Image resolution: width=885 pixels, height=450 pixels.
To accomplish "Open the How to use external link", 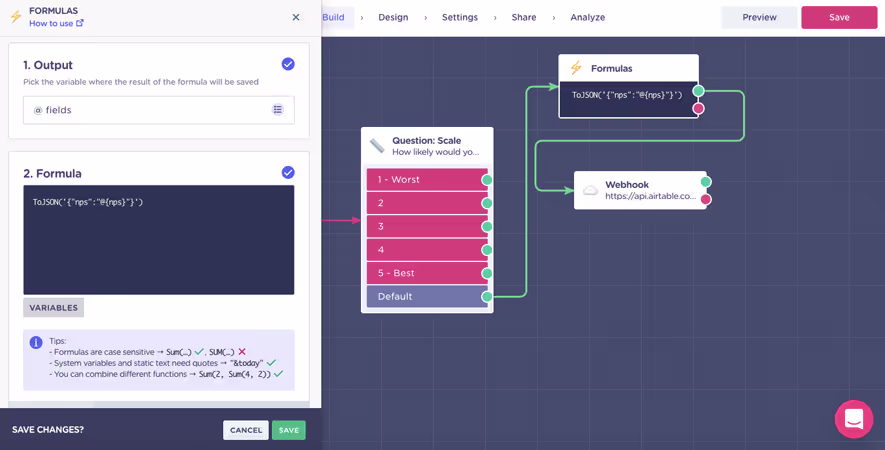I will (56, 23).
